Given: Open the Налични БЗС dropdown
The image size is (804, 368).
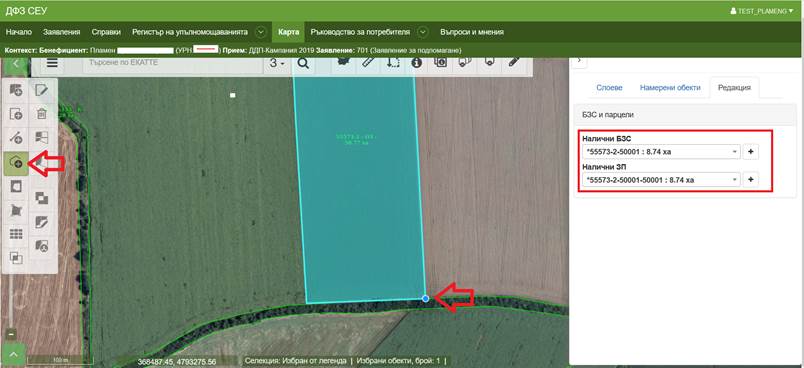Looking at the screenshot, I should click(x=661, y=152).
